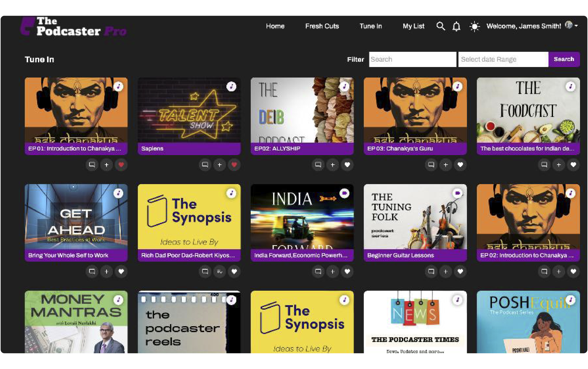Add Bring Your Whole Self to Work to a list
The height and width of the screenshot is (369, 588).
(x=106, y=271)
